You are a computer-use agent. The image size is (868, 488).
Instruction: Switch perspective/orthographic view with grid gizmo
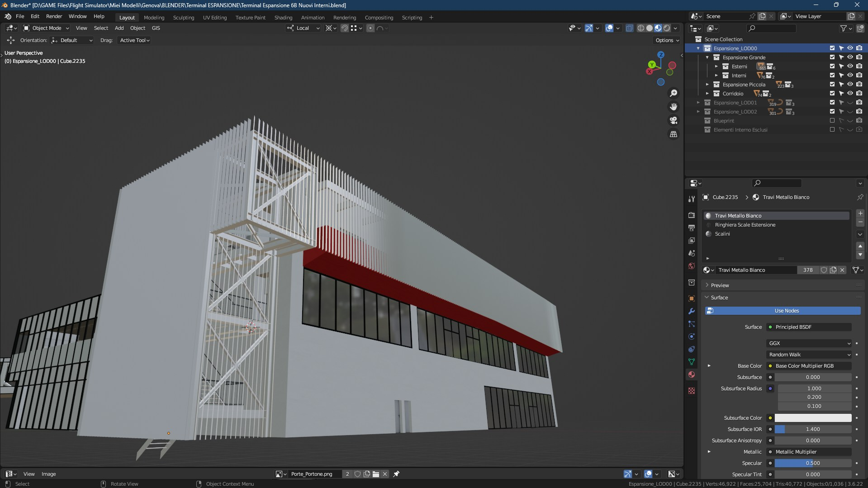click(x=674, y=134)
